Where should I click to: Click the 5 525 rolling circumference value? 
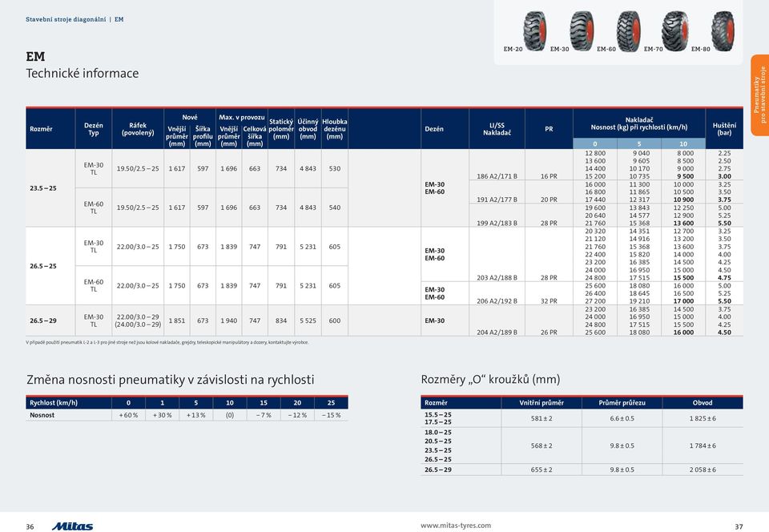(x=308, y=320)
